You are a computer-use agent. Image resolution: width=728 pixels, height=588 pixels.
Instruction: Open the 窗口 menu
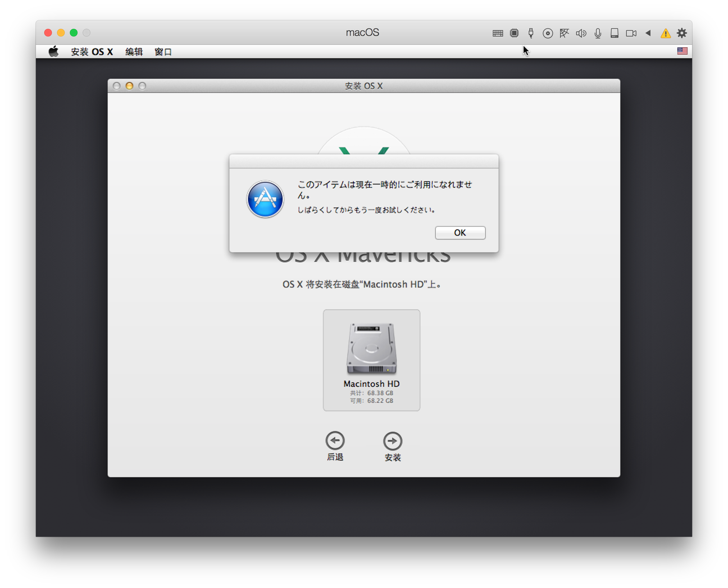(x=163, y=52)
